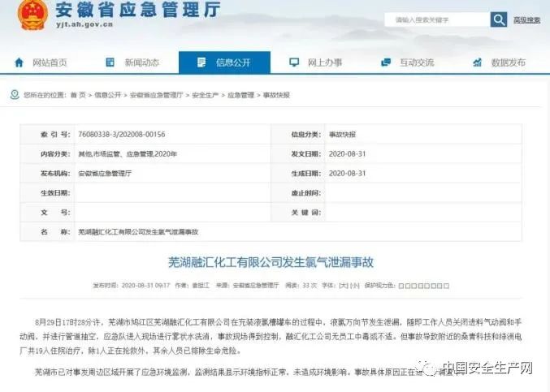The height and width of the screenshot is (392, 550).
Task: Click the 索引号 label cell
Action: click(47, 134)
